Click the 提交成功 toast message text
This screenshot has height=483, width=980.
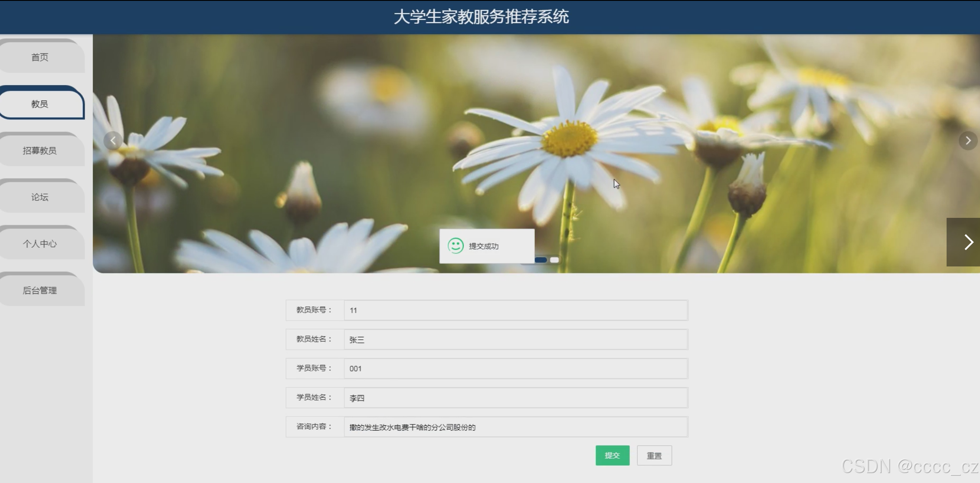click(x=484, y=246)
